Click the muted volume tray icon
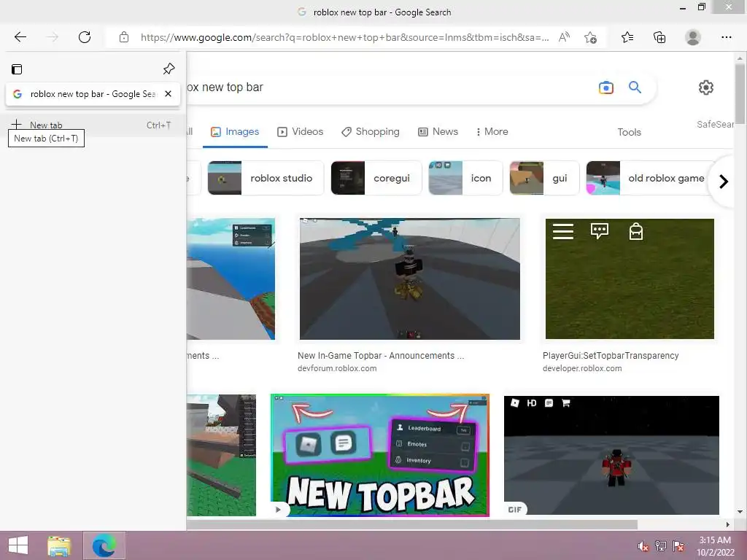 coord(643,546)
